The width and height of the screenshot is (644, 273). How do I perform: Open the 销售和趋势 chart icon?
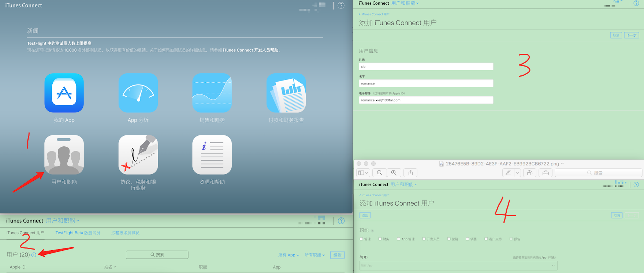[212, 93]
